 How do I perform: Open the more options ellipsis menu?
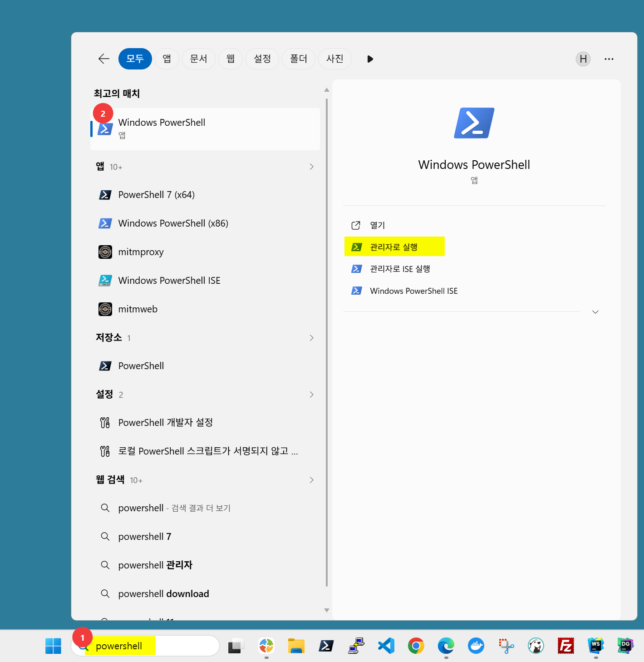tap(609, 59)
